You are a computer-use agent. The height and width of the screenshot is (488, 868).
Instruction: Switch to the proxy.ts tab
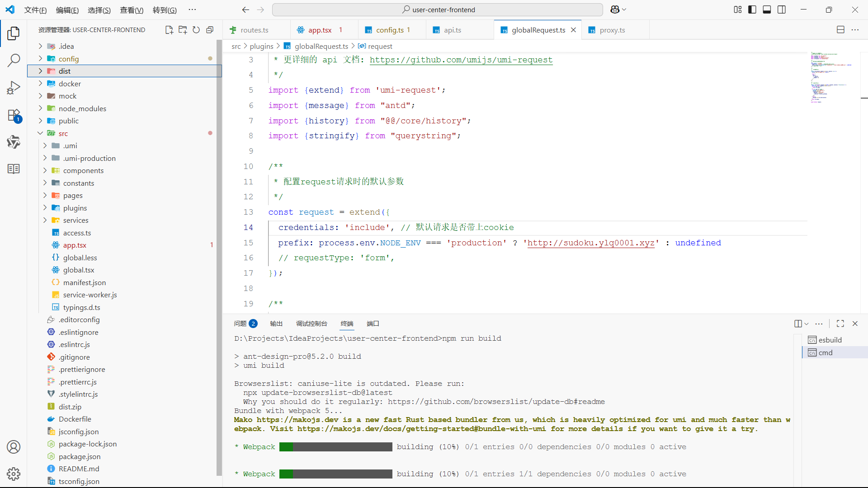[x=612, y=30]
